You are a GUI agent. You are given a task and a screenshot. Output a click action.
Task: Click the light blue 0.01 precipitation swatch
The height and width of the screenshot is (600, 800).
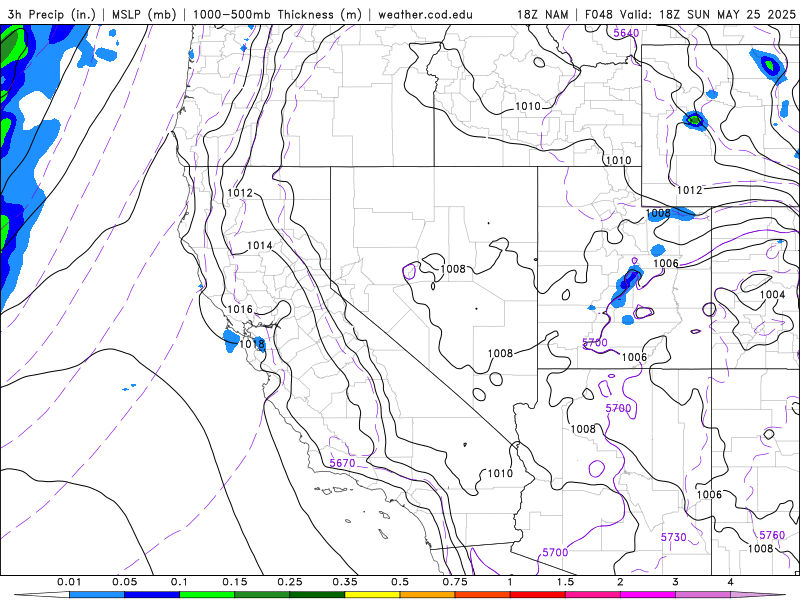coord(97,595)
